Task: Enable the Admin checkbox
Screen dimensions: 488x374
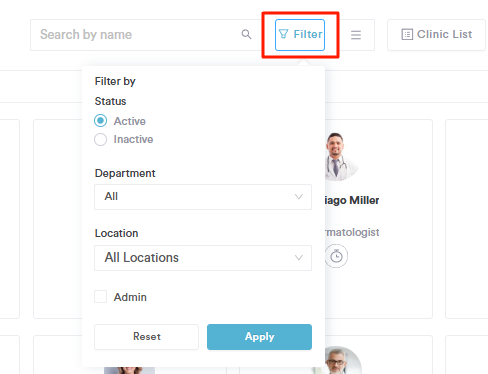Action: coord(100,296)
